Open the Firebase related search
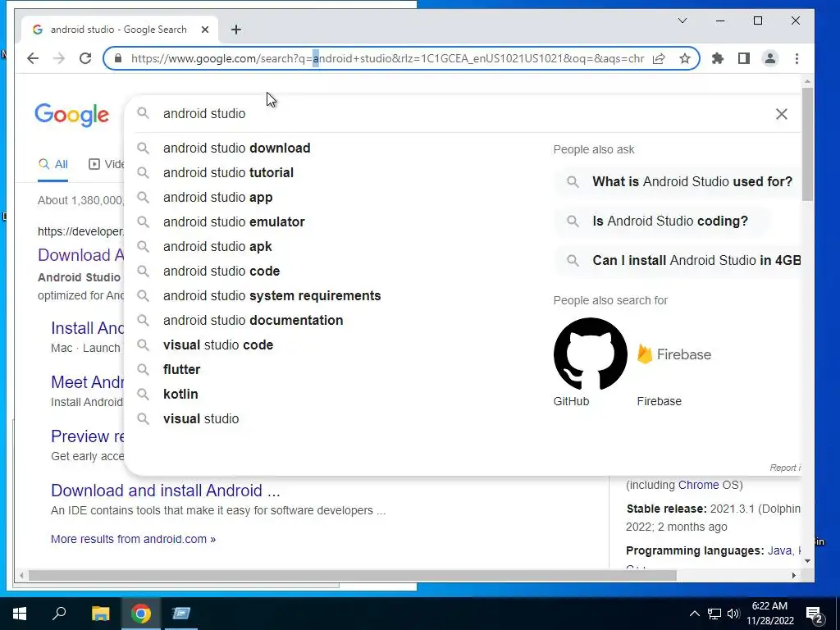840x630 pixels. [x=674, y=362]
